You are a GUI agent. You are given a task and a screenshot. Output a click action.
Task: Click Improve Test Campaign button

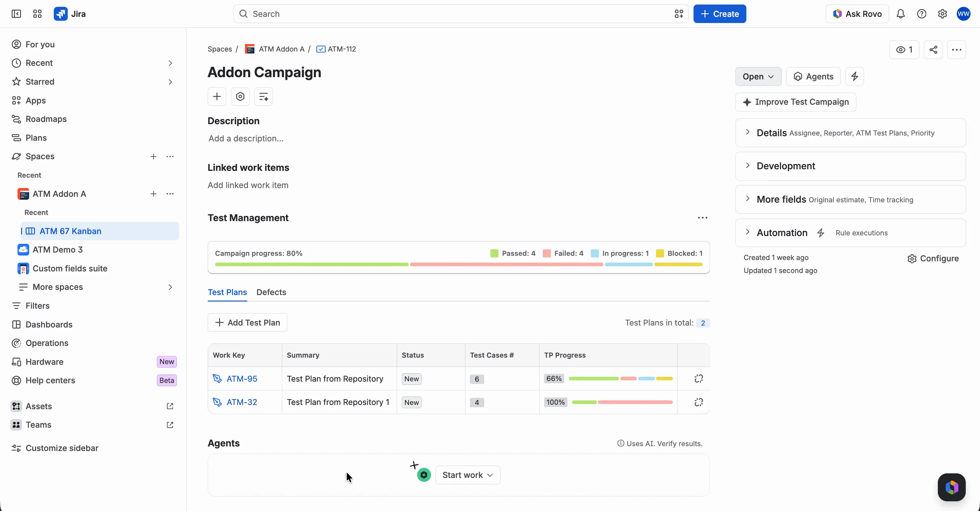tap(796, 102)
